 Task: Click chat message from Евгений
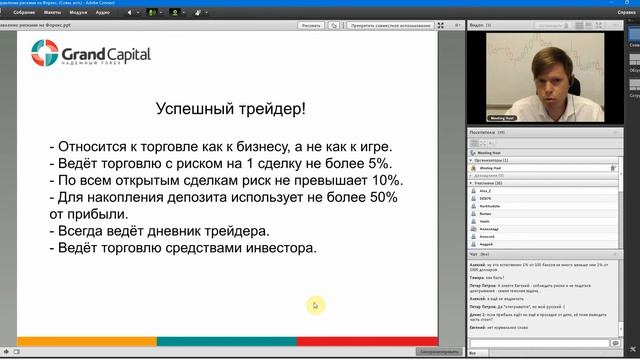pyautogui.click(x=498, y=327)
